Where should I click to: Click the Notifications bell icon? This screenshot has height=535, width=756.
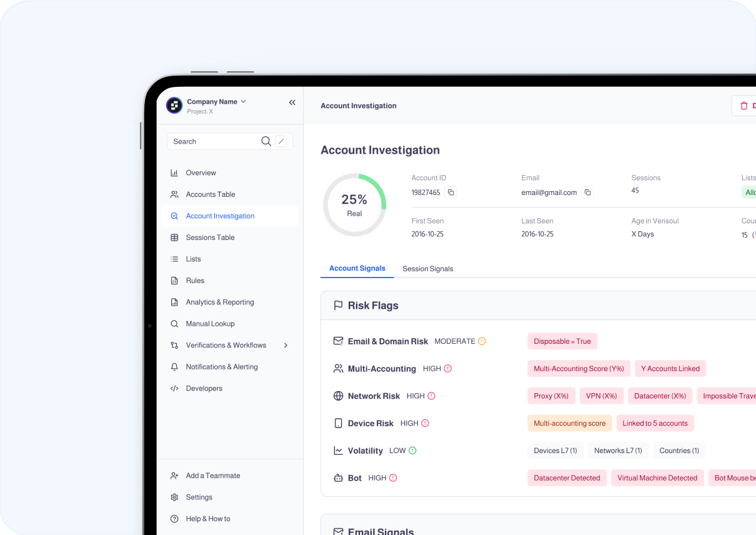pyautogui.click(x=174, y=367)
